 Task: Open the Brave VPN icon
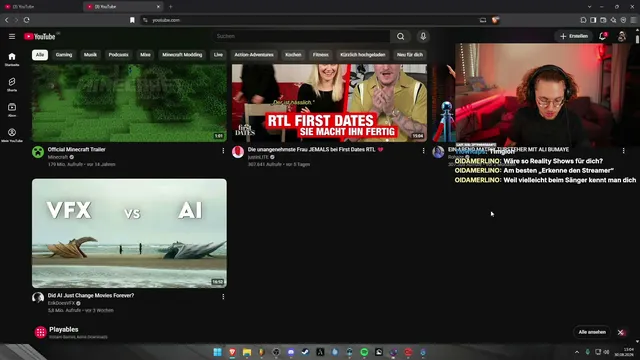click(623, 20)
